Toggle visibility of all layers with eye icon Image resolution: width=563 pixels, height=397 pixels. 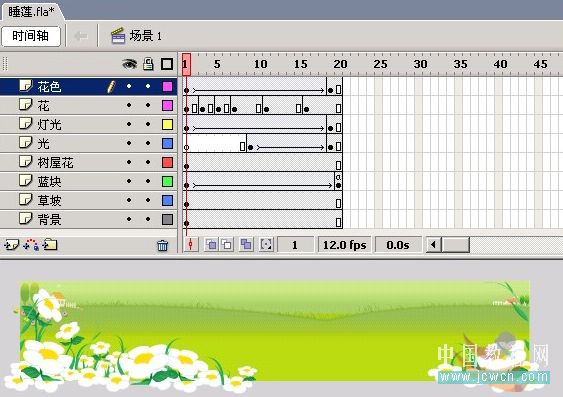(x=129, y=64)
